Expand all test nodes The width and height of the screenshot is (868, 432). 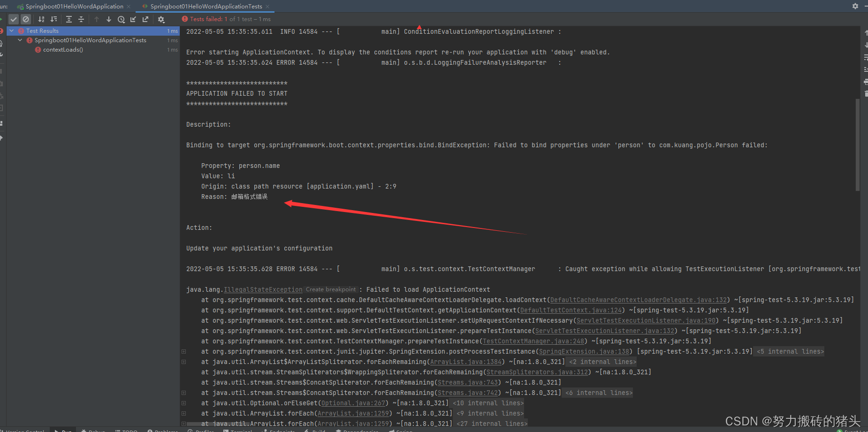pyautogui.click(x=69, y=19)
